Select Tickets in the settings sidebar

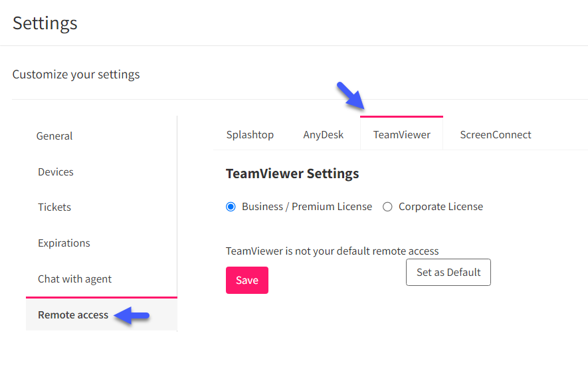pyautogui.click(x=54, y=207)
